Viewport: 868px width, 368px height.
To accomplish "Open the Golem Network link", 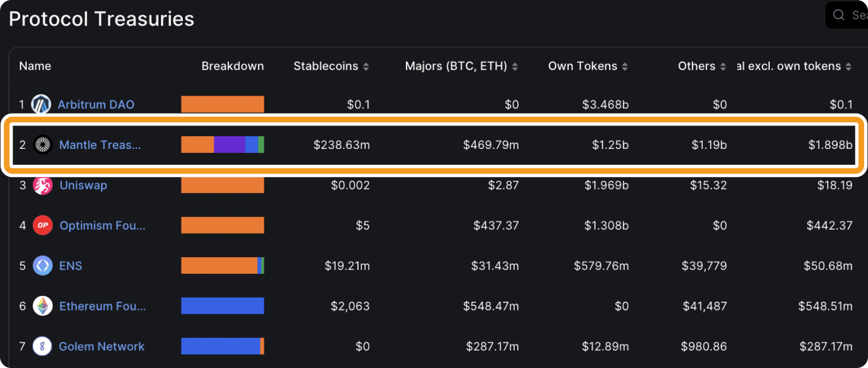I will click(x=101, y=347).
